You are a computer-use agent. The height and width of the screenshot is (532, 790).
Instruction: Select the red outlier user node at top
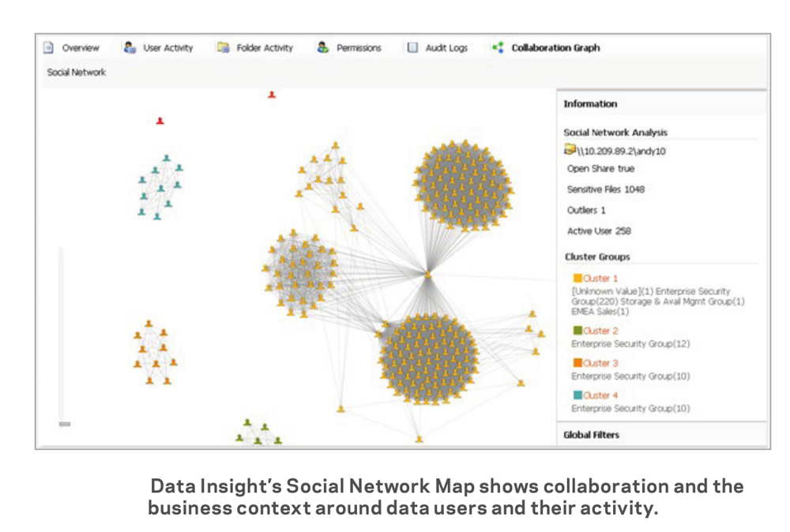[x=272, y=95]
